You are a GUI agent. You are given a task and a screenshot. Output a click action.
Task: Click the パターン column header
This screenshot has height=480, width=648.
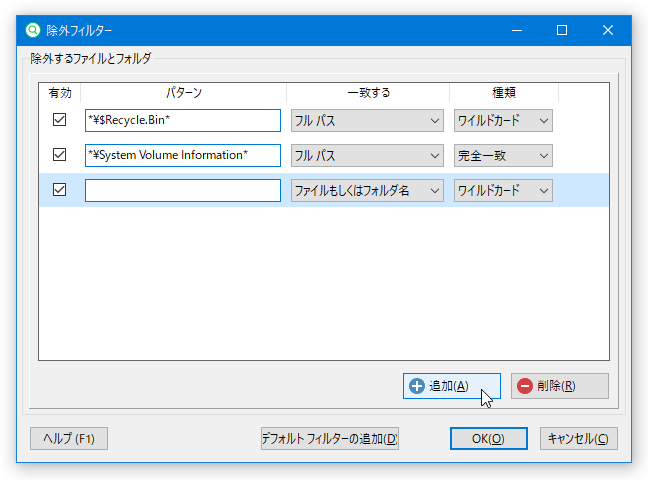pyautogui.click(x=183, y=93)
